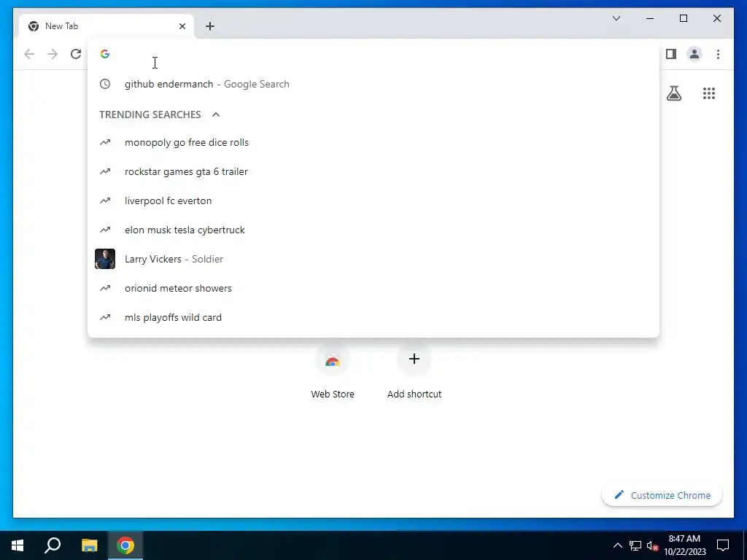Viewport: 747px width, 560px height.
Task: Click the Larry Vickers thumbnail photo
Action: [x=105, y=259]
